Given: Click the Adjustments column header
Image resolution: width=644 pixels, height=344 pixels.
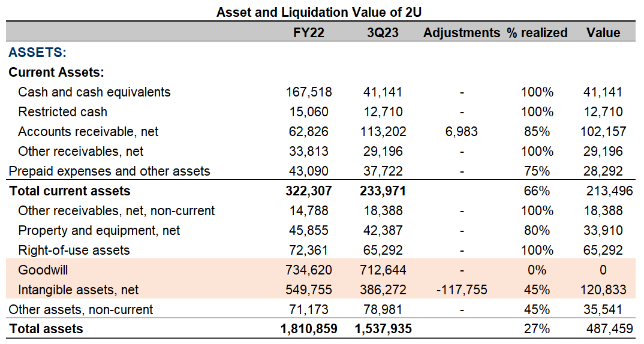Looking at the screenshot, I should click(462, 32).
